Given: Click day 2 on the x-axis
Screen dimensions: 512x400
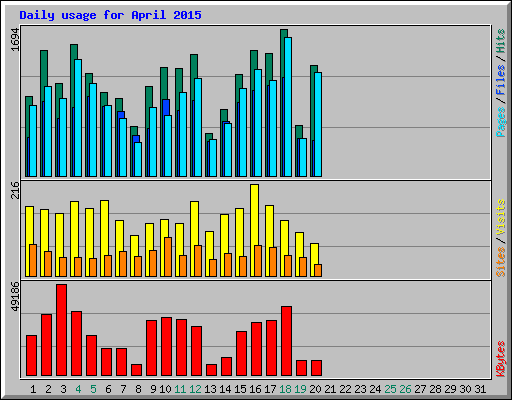Looking at the screenshot, I should tap(48, 389).
